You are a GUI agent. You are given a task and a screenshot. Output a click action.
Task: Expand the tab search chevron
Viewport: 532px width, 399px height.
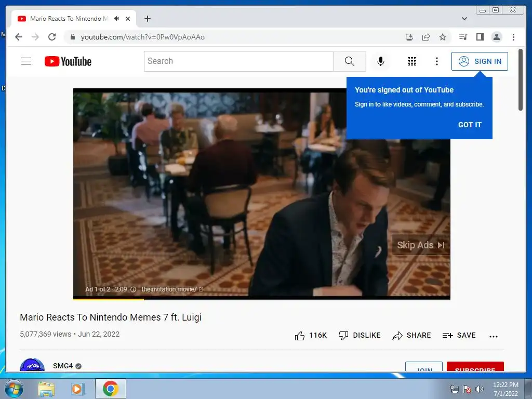(x=464, y=19)
